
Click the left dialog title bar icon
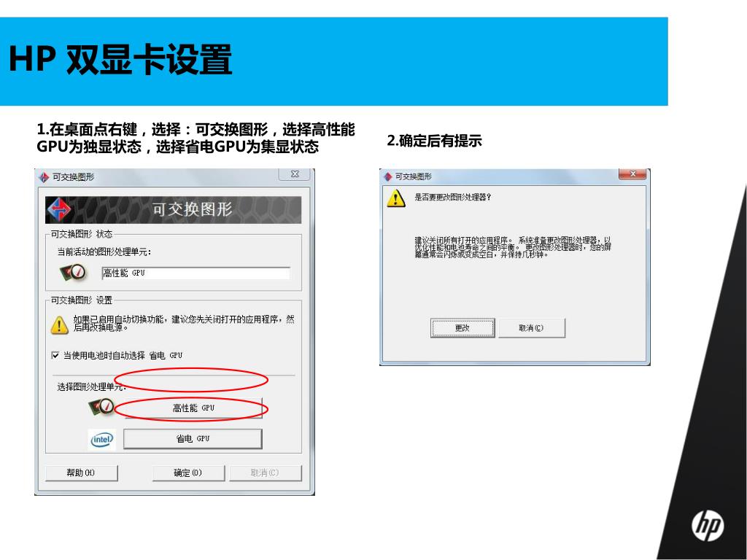(44, 177)
